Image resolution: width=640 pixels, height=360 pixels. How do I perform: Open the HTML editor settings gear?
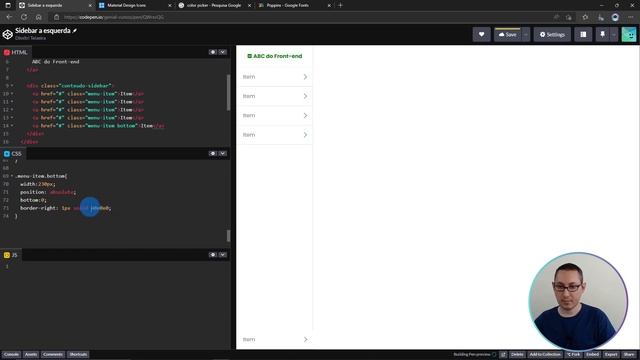[x=213, y=52]
